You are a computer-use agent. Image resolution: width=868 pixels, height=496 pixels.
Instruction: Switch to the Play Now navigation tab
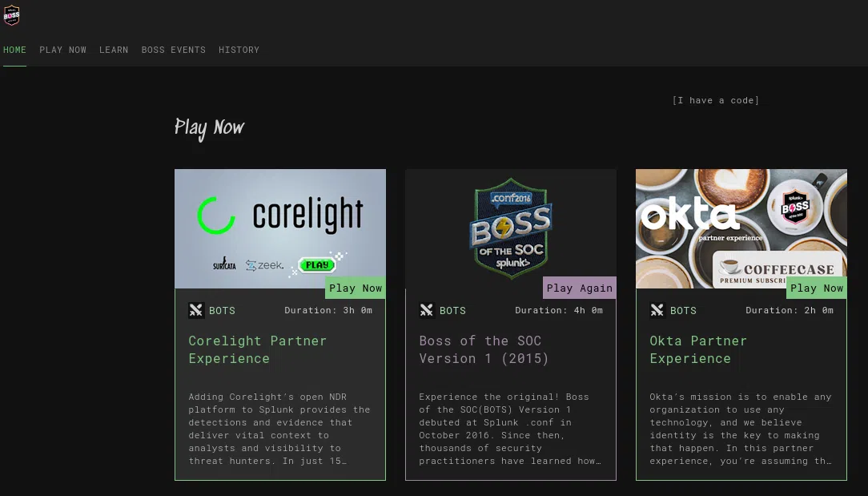pos(62,50)
